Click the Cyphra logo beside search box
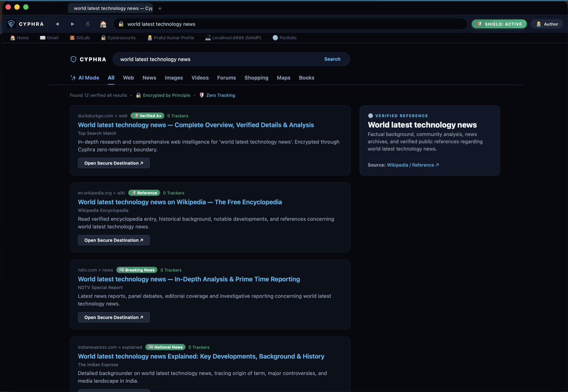Screen dimensions: 568x392 click(88, 59)
